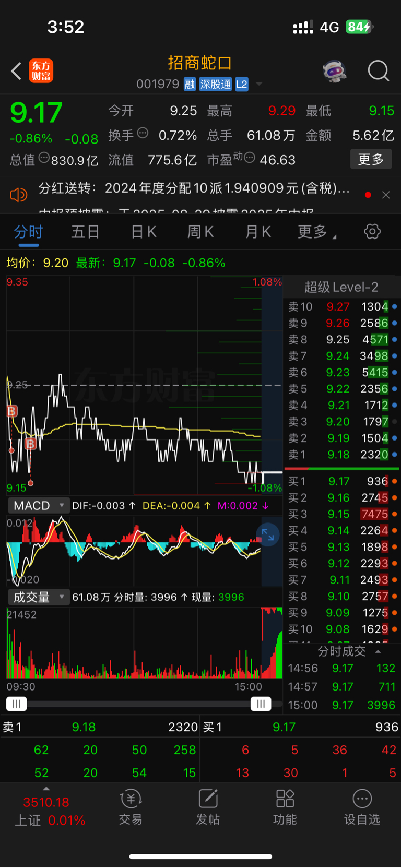401x868 pixels.
Task: Tap the current price 9.17
Action: pos(36,113)
